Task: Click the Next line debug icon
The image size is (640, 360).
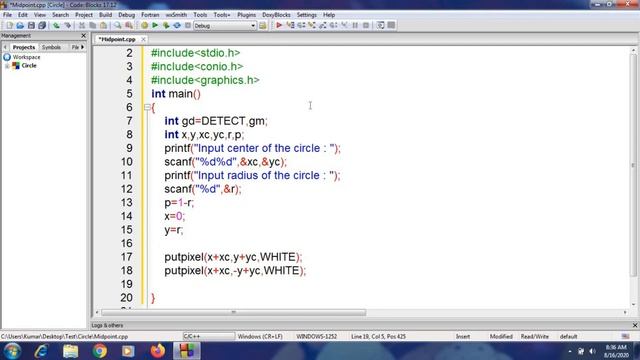Action: click(x=301, y=25)
